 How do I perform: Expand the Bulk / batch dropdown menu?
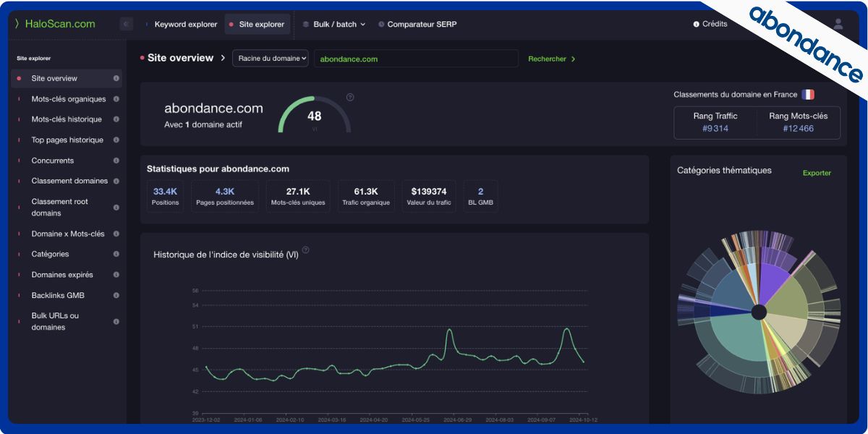(334, 24)
